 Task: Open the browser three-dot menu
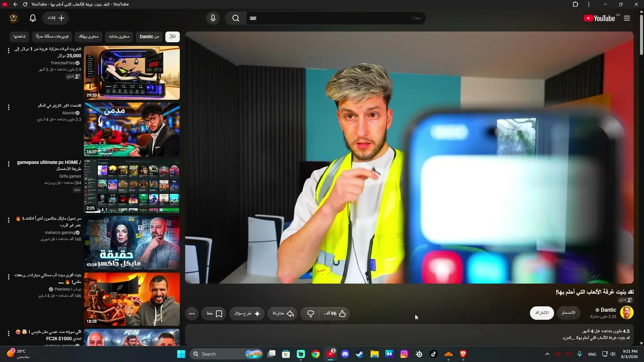589,5
